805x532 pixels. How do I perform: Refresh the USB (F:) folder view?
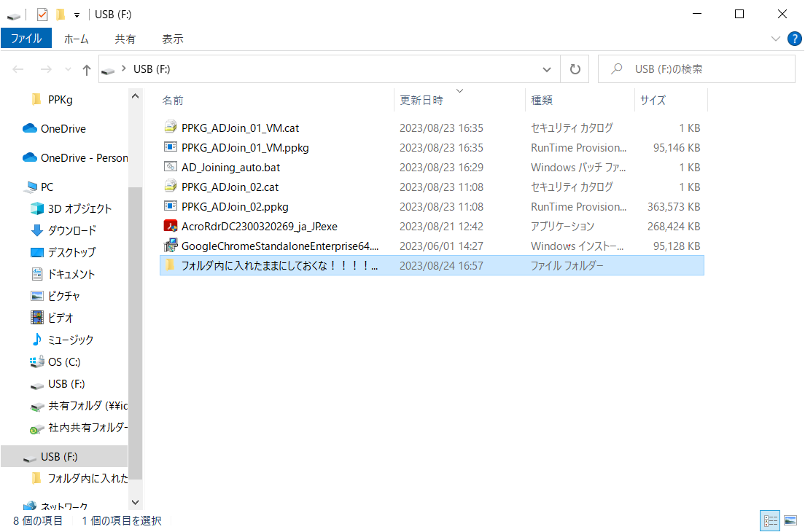pyautogui.click(x=575, y=69)
